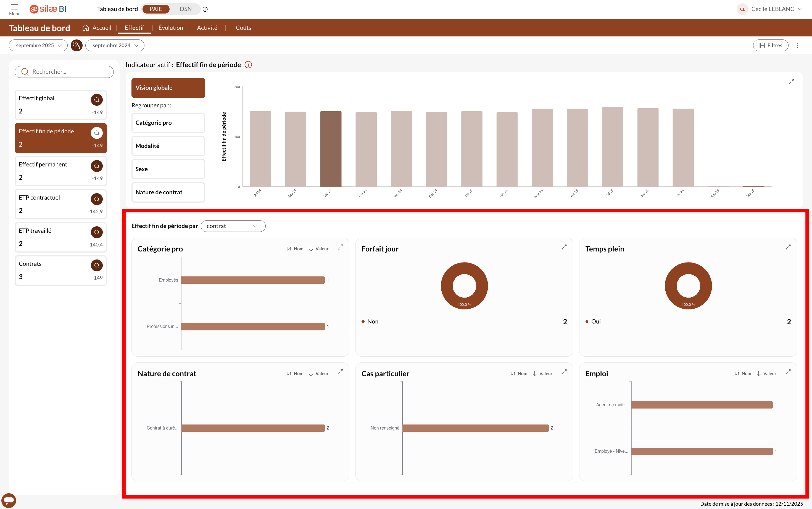Viewport: 812px width, 509px height.
Task: Open the septembre 2024 comparison dropdown
Action: (x=115, y=46)
